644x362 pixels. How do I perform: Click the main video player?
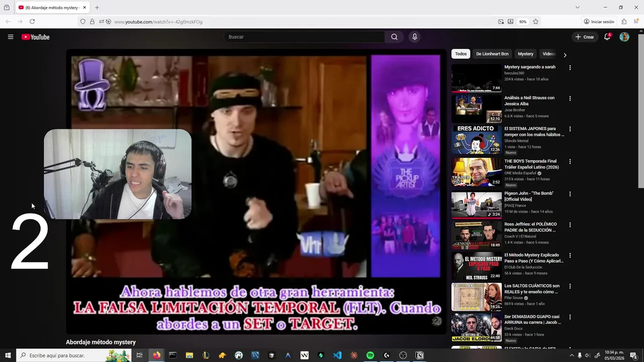point(256,191)
